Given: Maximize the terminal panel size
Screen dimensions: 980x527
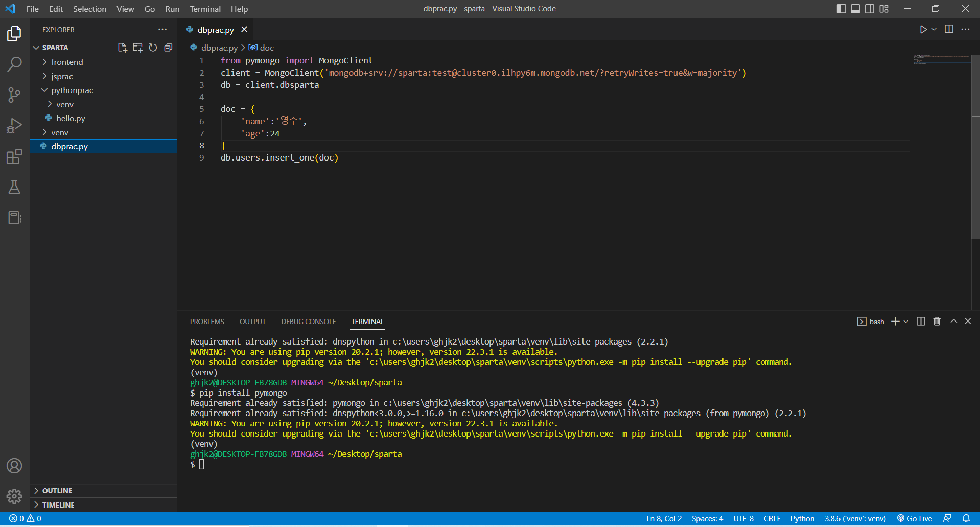Looking at the screenshot, I should [x=953, y=321].
